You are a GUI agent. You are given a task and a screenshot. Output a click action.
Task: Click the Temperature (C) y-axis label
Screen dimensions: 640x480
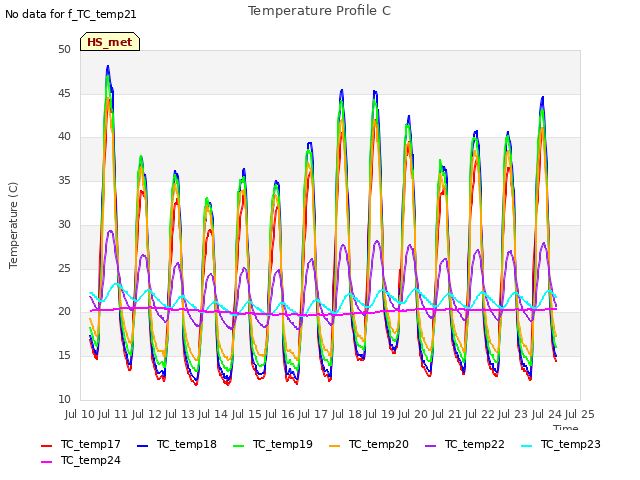[13, 225]
